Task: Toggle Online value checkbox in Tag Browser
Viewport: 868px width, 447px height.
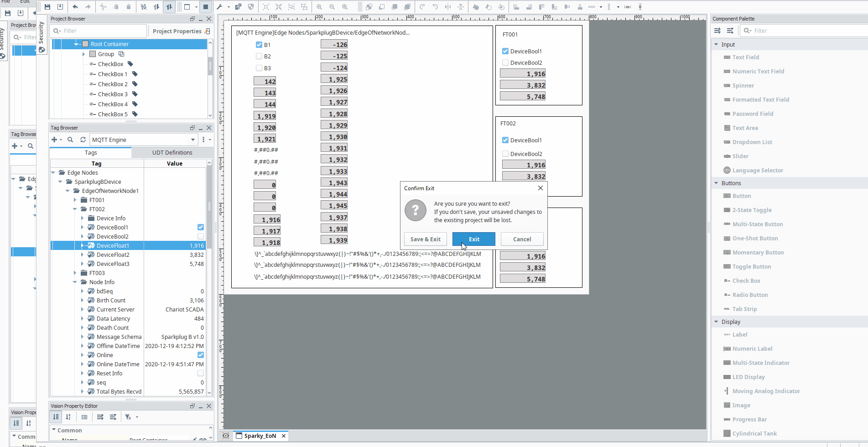Action: coord(200,355)
